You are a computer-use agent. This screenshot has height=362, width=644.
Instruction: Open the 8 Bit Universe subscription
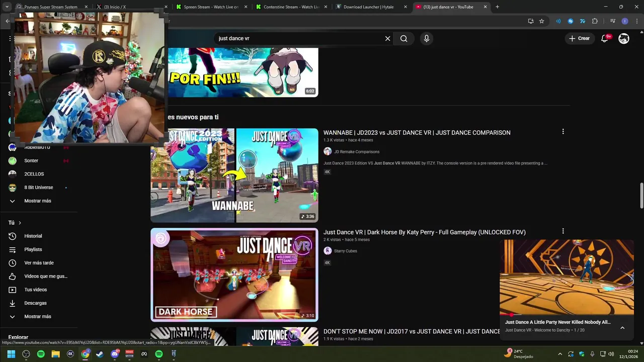click(38, 188)
